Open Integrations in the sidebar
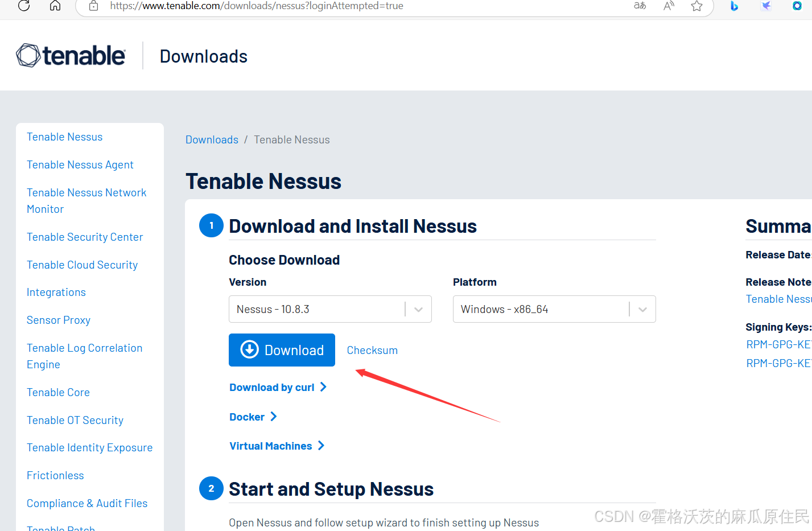The image size is (812, 531). pyautogui.click(x=56, y=293)
